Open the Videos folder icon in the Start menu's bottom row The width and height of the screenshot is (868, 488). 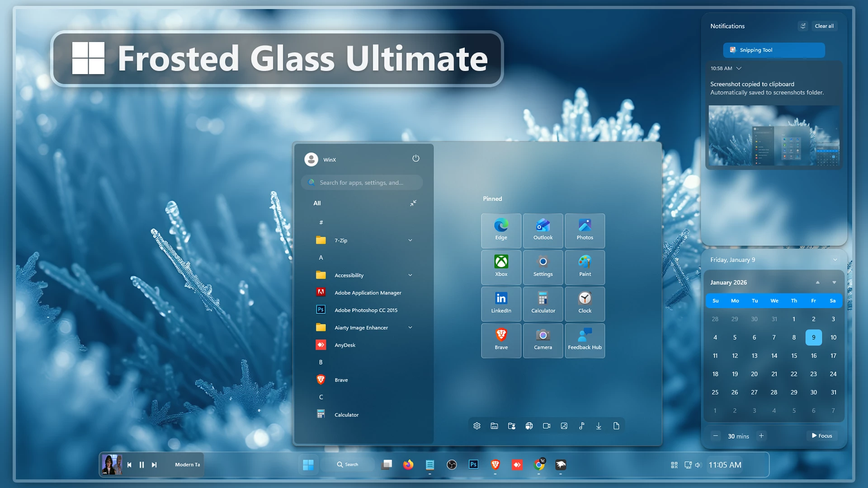(547, 426)
